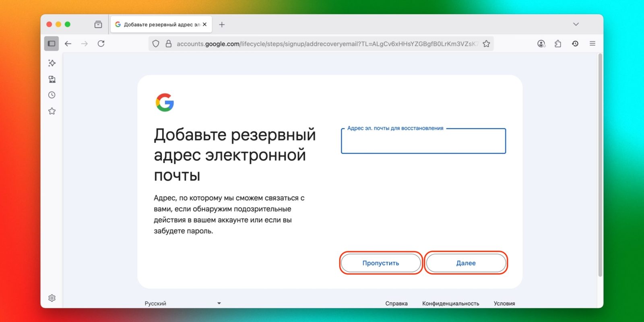
Task: Reload the current page
Action: 101,43
